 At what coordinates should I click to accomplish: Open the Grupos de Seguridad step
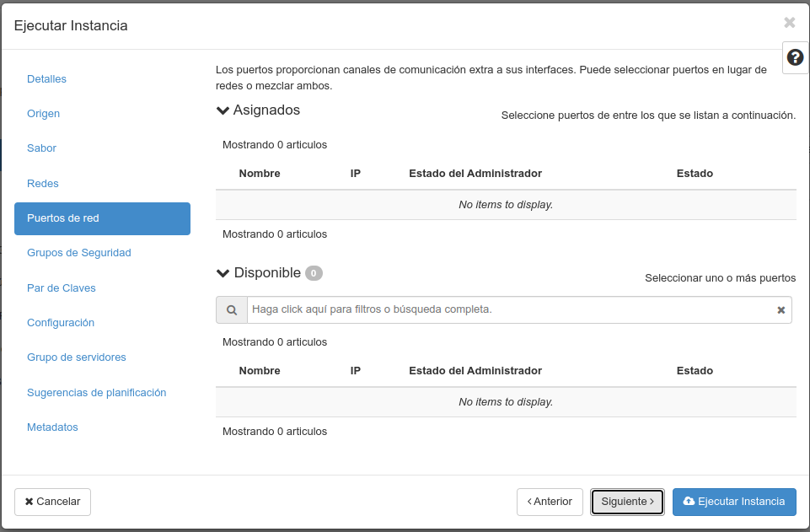[78, 252]
